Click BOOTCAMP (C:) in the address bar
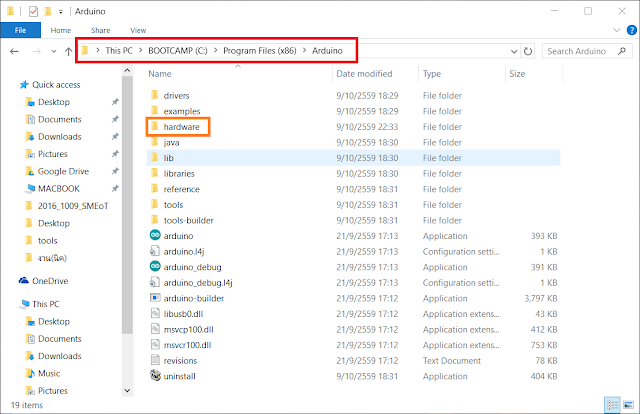The width and height of the screenshot is (640, 414). pos(178,51)
